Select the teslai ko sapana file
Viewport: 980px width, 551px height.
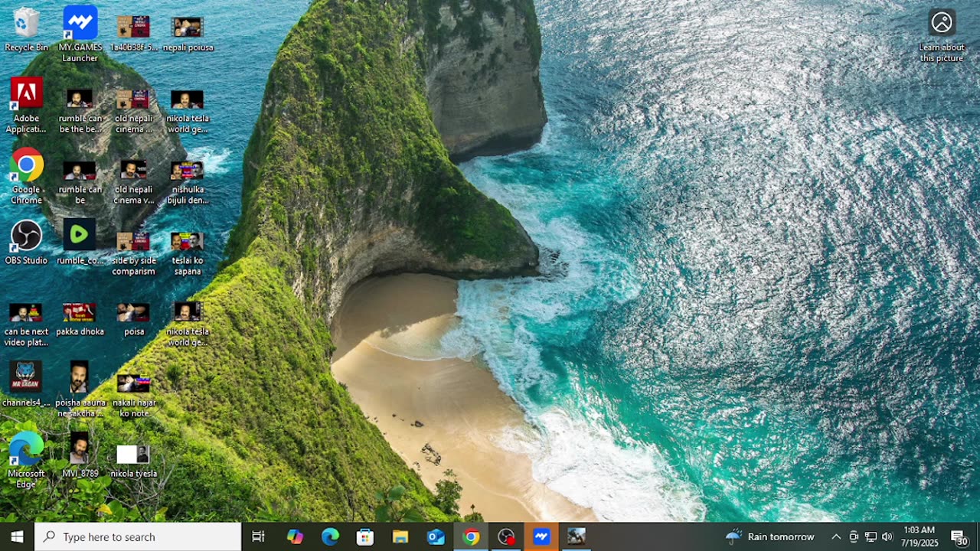[x=188, y=253]
